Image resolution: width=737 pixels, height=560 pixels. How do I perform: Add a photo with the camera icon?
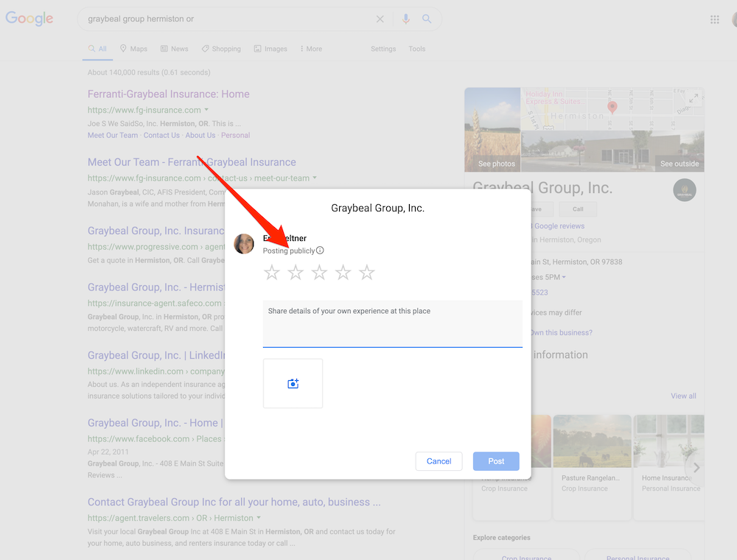pyautogui.click(x=293, y=383)
